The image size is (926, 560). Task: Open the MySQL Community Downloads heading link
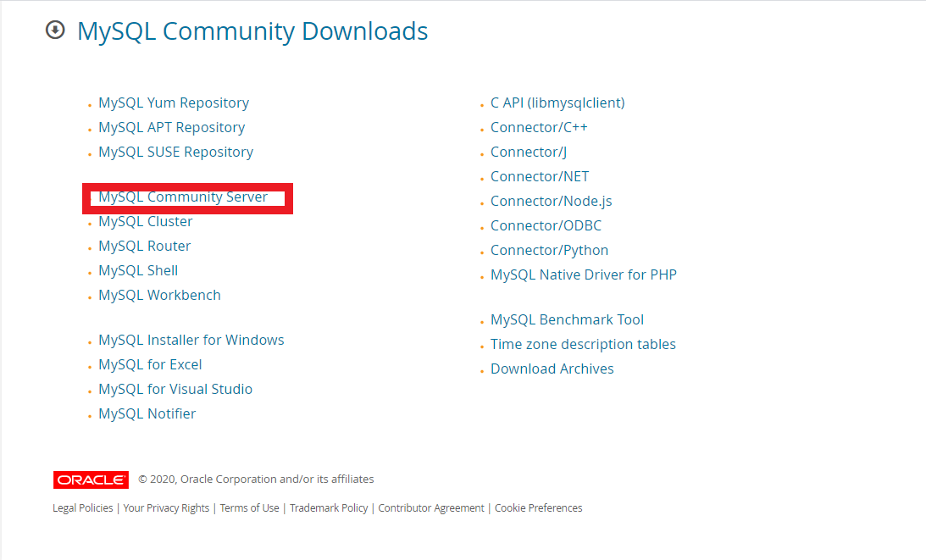[x=252, y=31]
